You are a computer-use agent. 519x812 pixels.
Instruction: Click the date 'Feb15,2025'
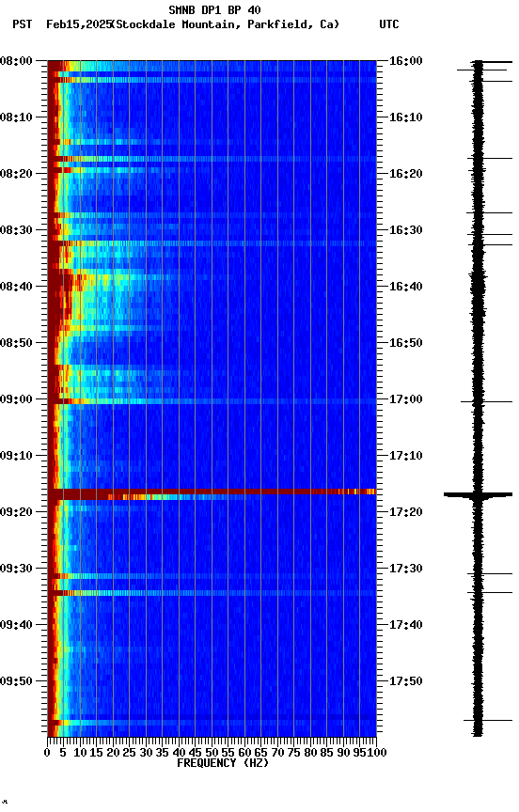(x=79, y=24)
